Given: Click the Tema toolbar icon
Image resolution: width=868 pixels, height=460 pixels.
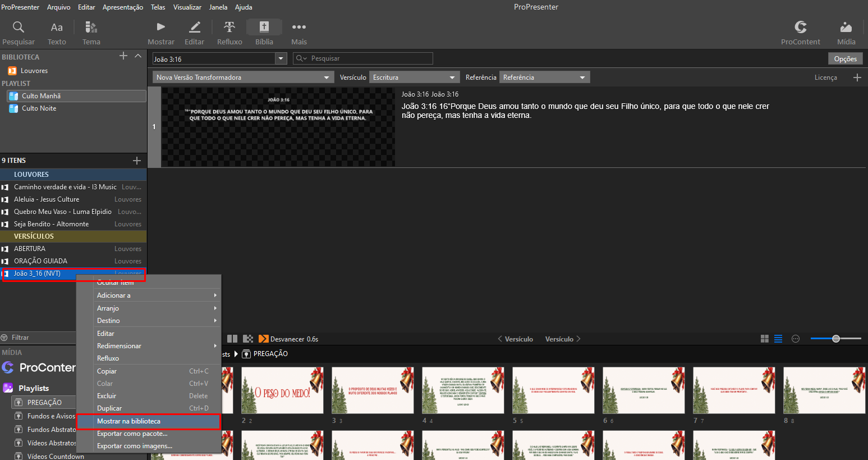Looking at the screenshot, I should click(x=91, y=27).
